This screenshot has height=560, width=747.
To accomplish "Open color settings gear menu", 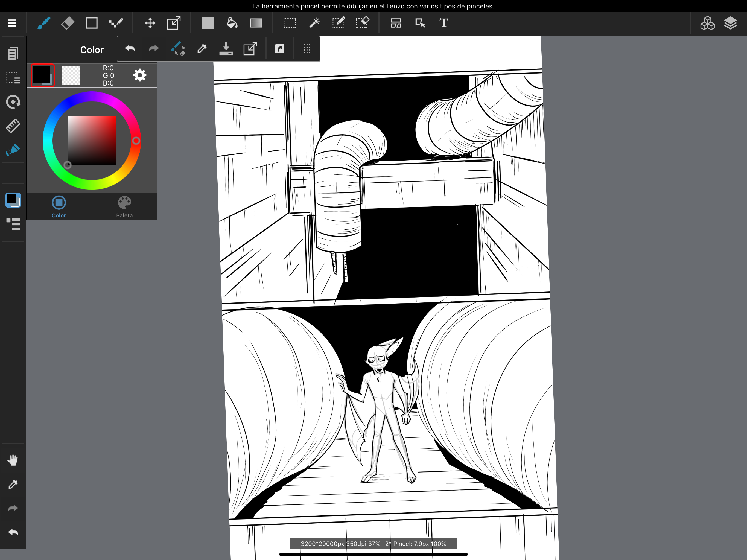I will (139, 75).
